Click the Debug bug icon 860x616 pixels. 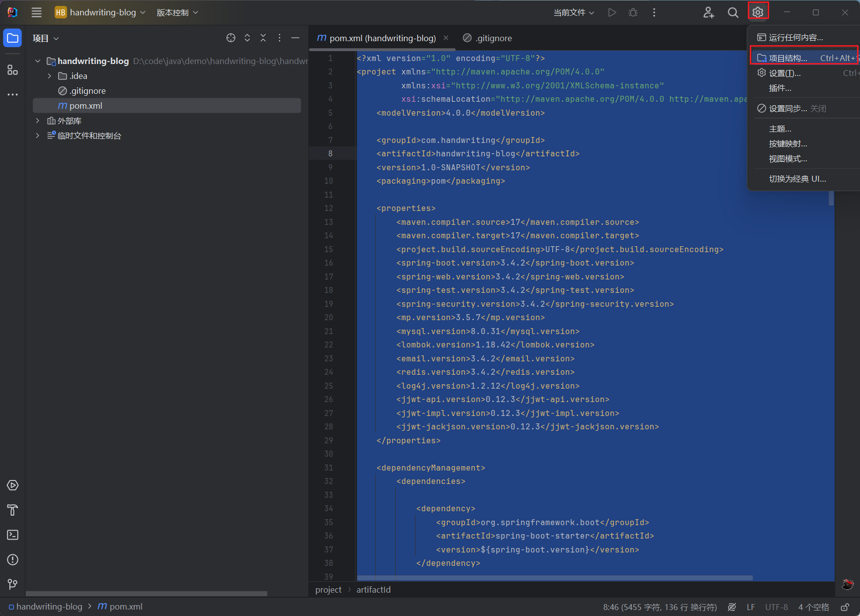pos(633,12)
